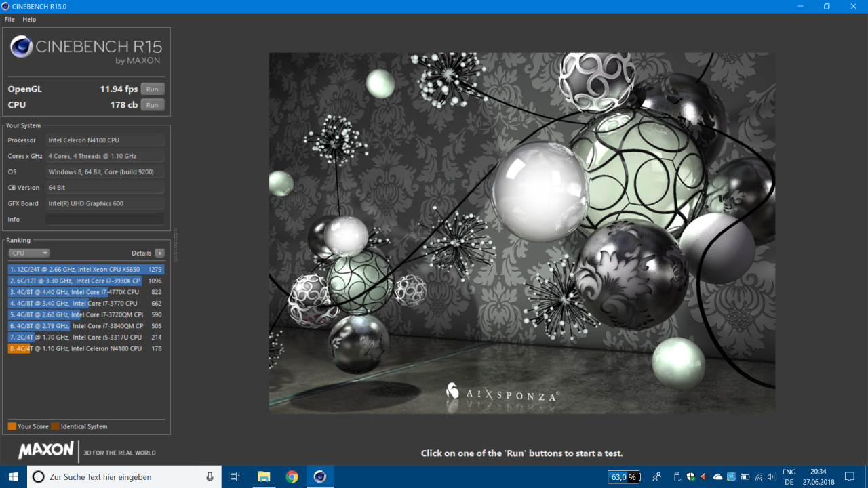Expand ranking Details arrow button
This screenshot has height=488, width=868.
pos(159,253)
